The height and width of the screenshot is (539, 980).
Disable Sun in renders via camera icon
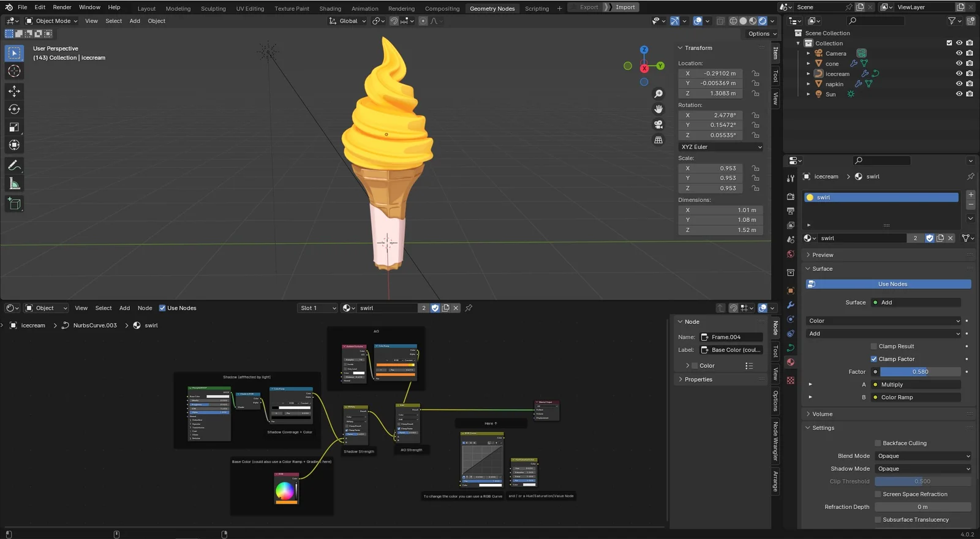970,94
